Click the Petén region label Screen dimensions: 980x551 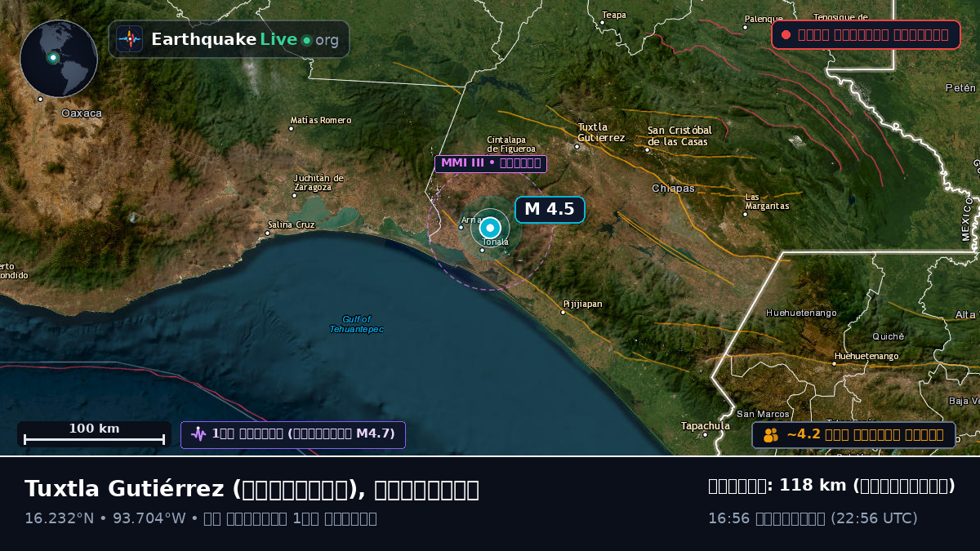(x=960, y=87)
